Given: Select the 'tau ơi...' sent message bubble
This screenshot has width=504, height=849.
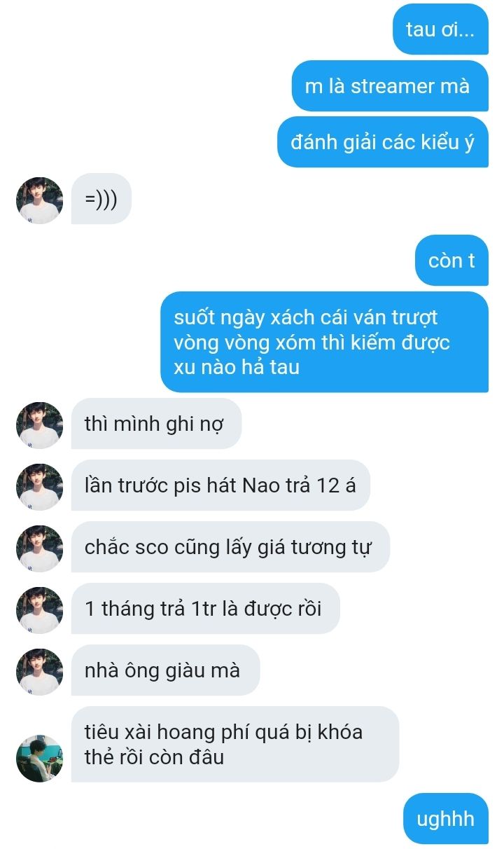Looking at the screenshot, I should coord(440,29).
